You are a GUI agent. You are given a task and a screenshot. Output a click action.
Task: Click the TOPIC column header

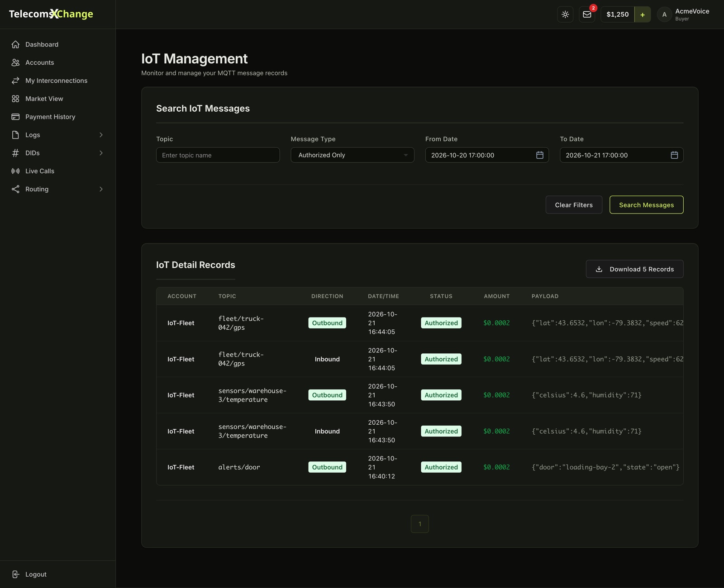click(x=227, y=296)
